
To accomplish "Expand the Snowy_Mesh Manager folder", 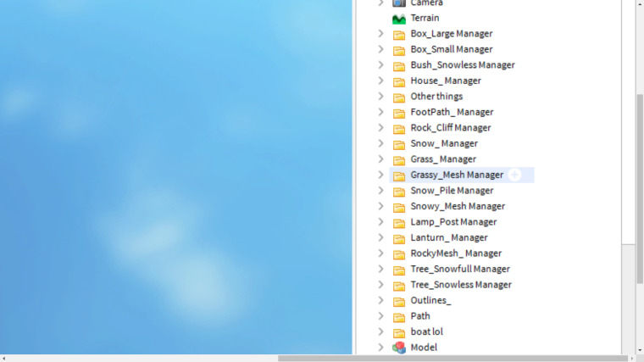I will [380, 206].
